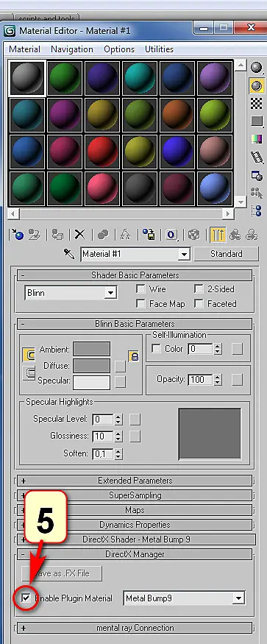Expand the Extended Parameters rollout

click(x=135, y=480)
